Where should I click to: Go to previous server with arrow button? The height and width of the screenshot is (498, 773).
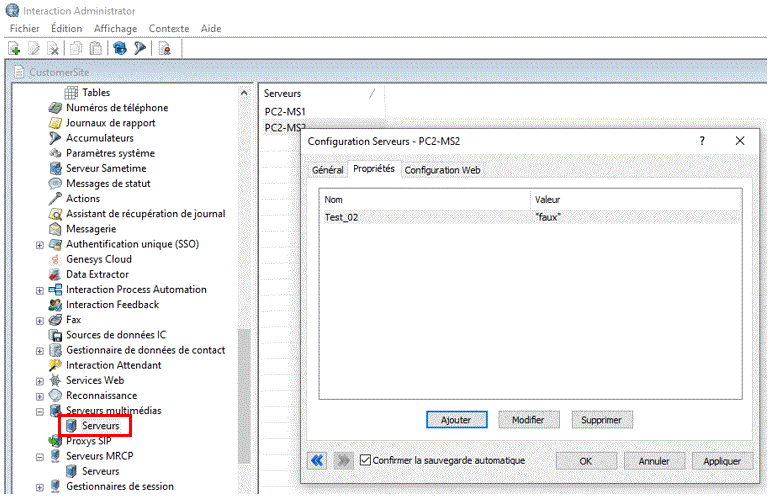[x=317, y=461]
